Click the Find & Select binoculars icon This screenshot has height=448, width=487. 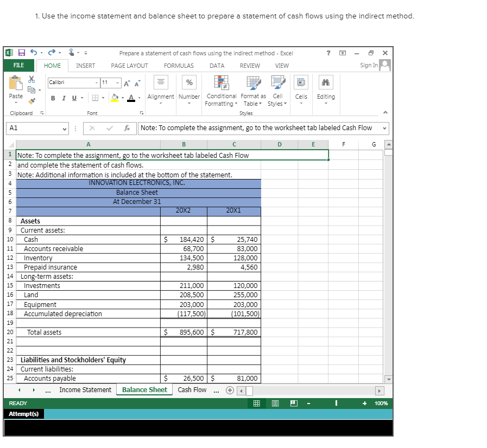(326, 81)
